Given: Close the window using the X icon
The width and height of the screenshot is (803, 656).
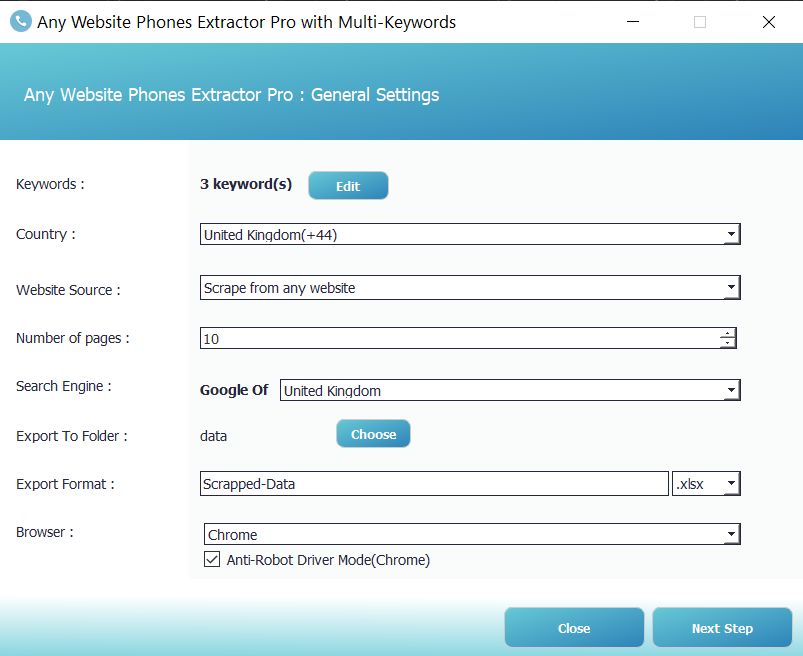Looking at the screenshot, I should [x=769, y=22].
